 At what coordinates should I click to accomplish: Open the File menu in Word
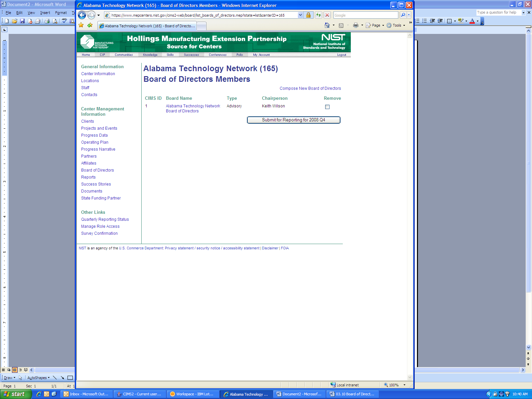(x=8, y=13)
